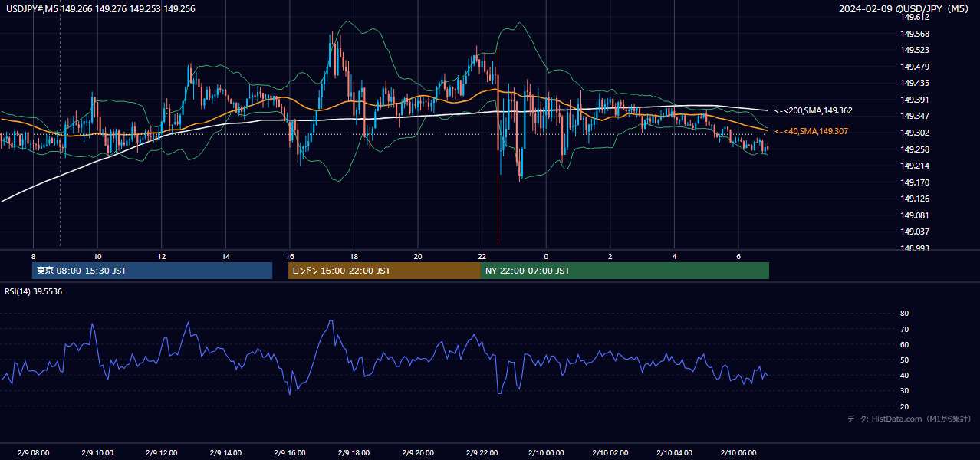
Task: Click price axis value 149.170
Action: (916, 182)
